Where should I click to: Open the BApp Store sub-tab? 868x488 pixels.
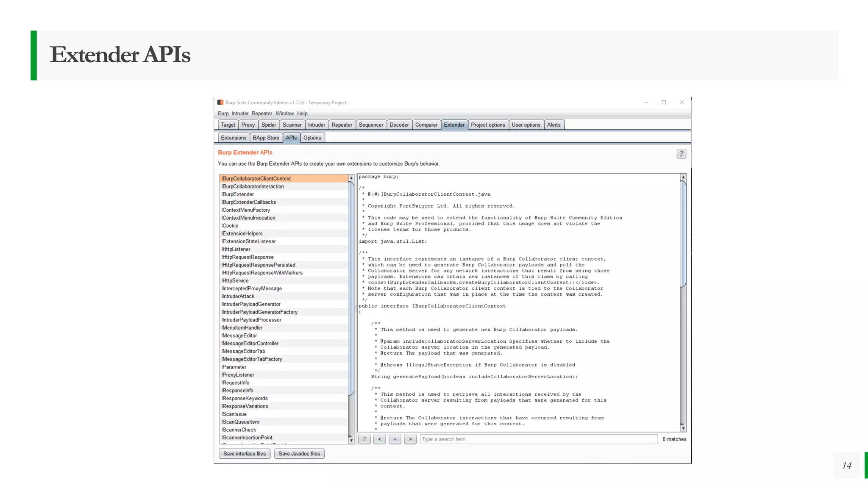point(266,138)
